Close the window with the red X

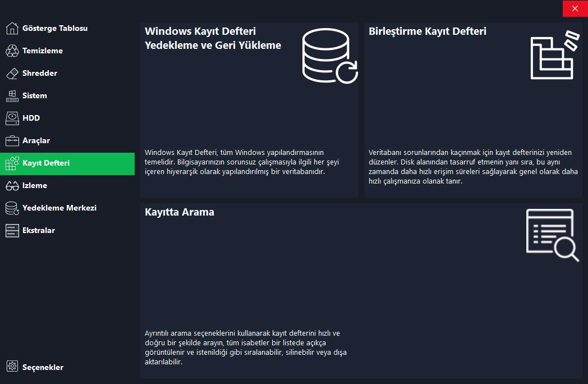point(575,8)
